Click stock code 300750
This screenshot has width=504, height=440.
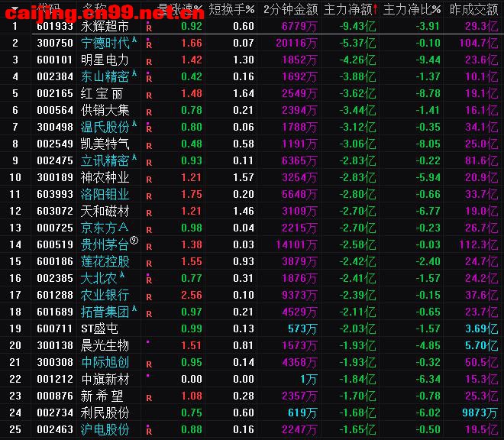tap(55, 43)
